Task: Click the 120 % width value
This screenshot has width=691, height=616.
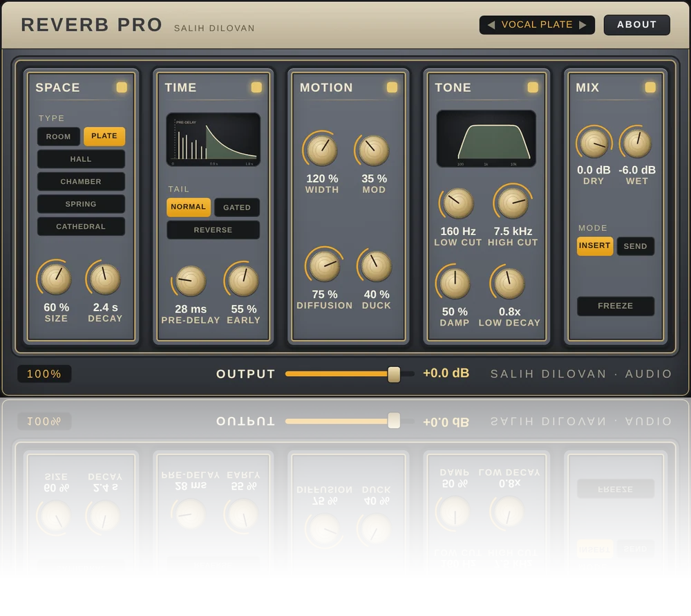Action: (322, 178)
